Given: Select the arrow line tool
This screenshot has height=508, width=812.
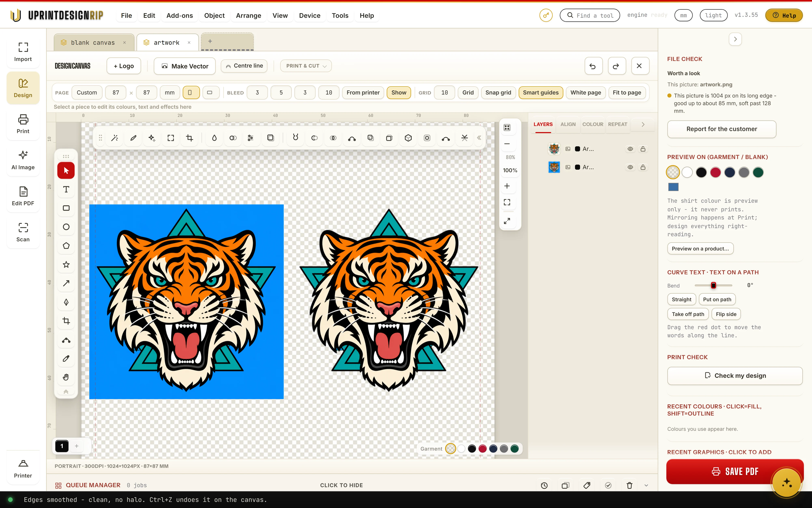Looking at the screenshot, I should [x=66, y=283].
